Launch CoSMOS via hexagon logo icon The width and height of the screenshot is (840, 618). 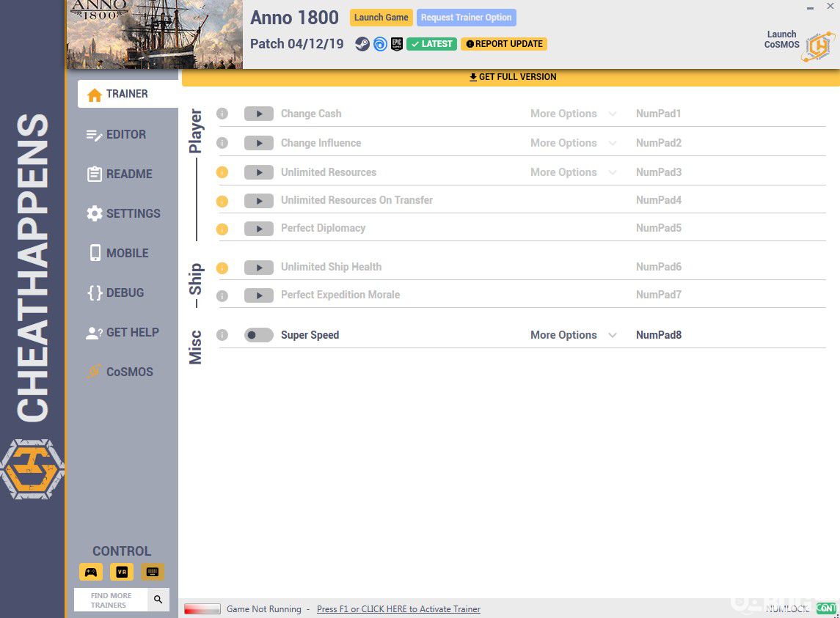pyautogui.click(x=819, y=46)
